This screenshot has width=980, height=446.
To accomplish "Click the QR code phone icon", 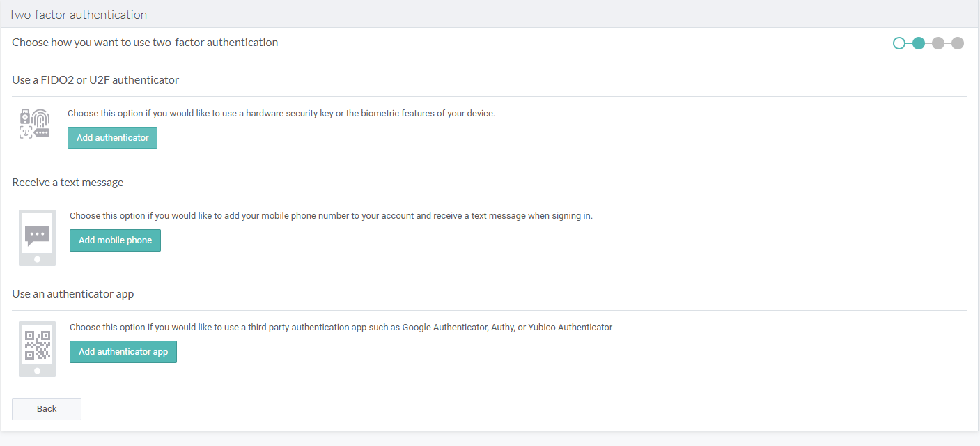I will click(37, 349).
